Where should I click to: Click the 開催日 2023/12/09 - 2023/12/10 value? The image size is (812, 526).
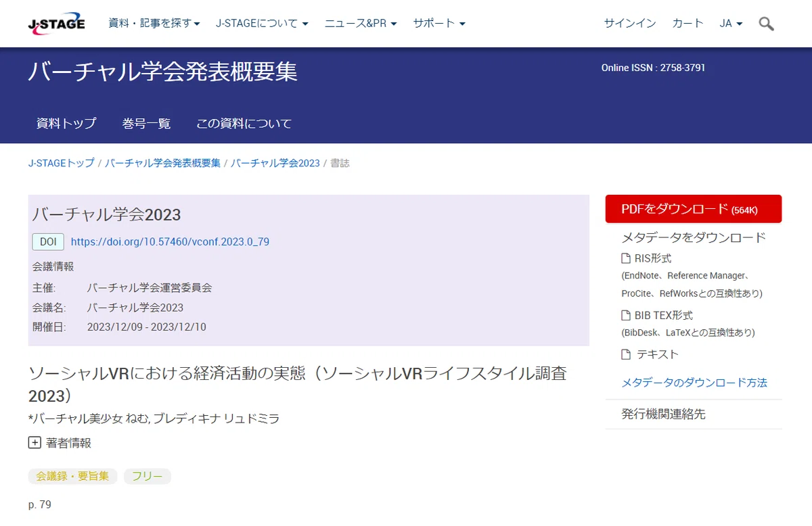click(147, 327)
